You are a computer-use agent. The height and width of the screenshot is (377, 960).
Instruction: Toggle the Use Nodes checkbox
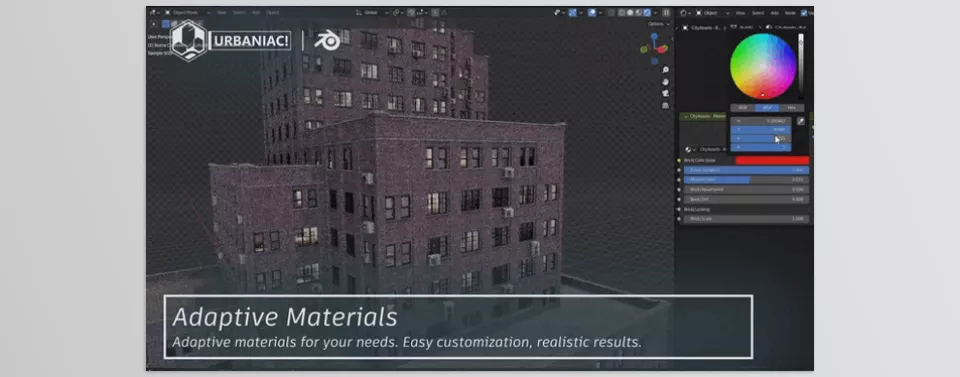pyautogui.click(x=804, y=13)
